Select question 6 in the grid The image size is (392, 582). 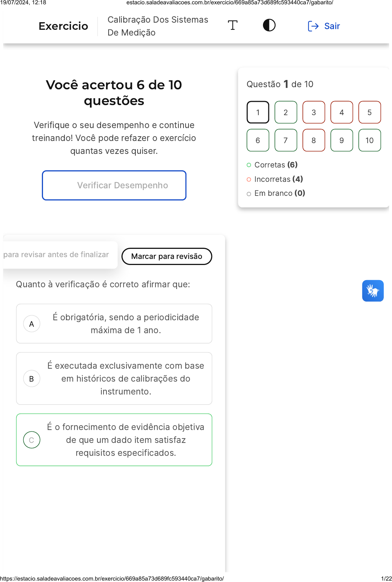[x=258, y=141]
